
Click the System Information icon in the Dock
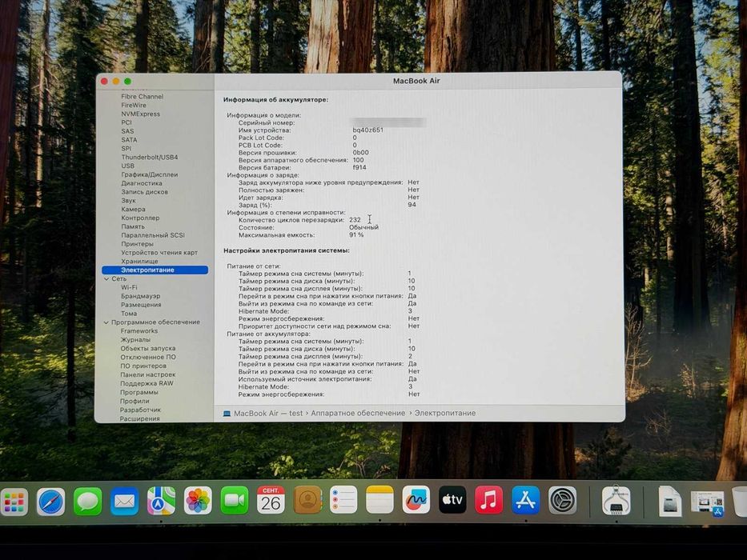pos(616,501)
